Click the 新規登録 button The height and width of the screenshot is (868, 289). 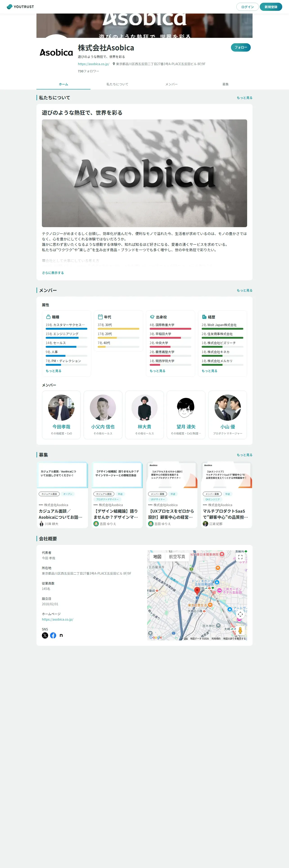tap(271, 7)
